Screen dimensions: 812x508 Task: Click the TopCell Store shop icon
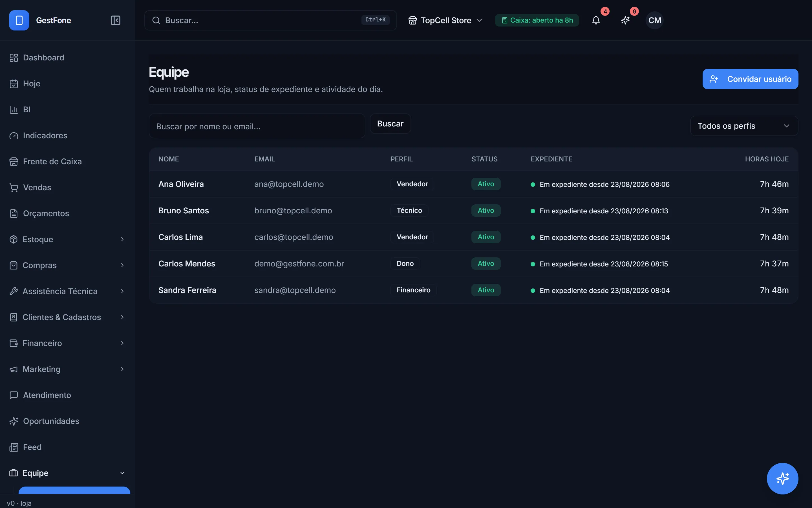(412, 20)
